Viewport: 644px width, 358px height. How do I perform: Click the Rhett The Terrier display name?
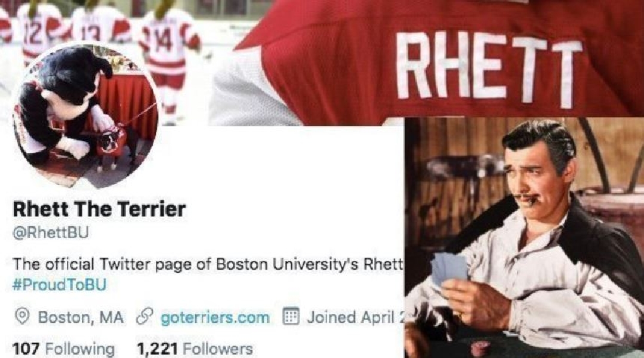click(x=100, y=209)
